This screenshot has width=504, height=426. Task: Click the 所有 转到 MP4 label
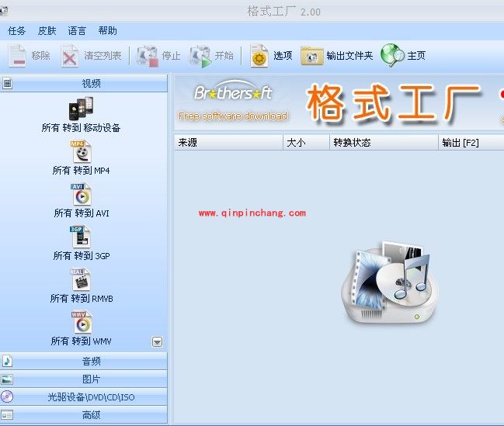[x=81, y=171]
